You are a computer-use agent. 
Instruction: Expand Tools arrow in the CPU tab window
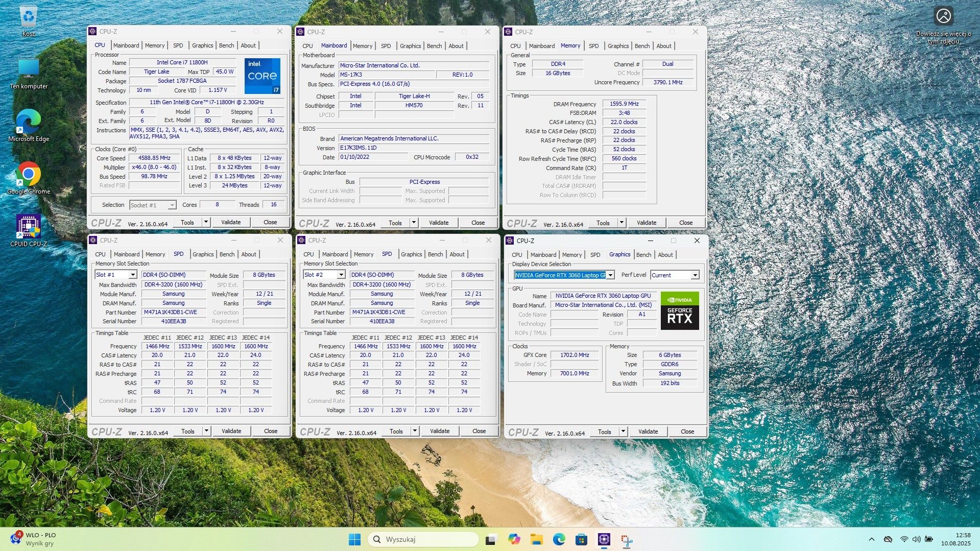tap(206, 222)
